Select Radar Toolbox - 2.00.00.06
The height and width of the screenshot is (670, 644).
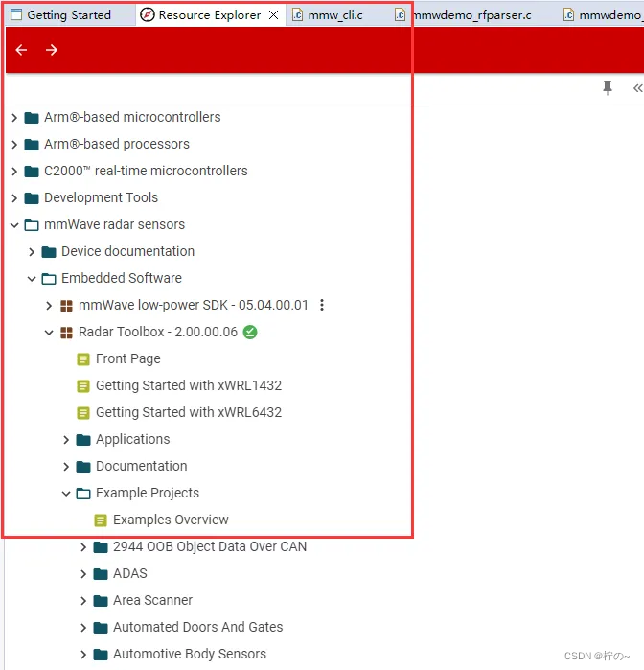pyautogui.click(x=158, y=332)
